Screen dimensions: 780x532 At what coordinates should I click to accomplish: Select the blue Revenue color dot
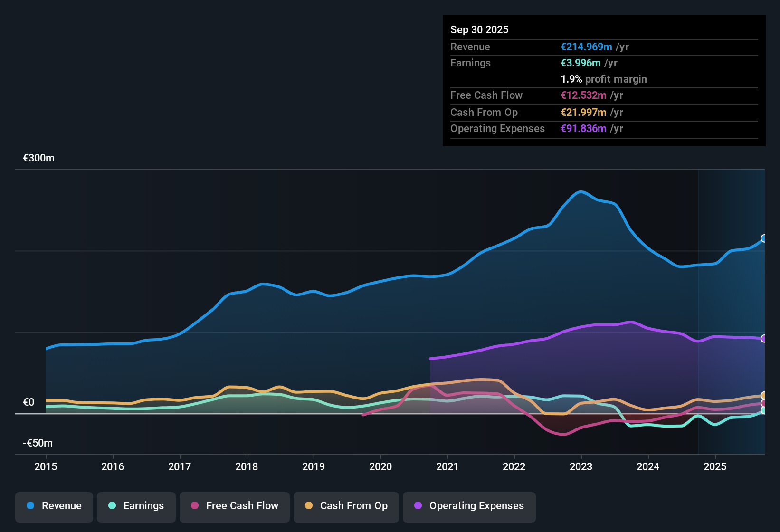pyautogui.click(x=30, y=506)
